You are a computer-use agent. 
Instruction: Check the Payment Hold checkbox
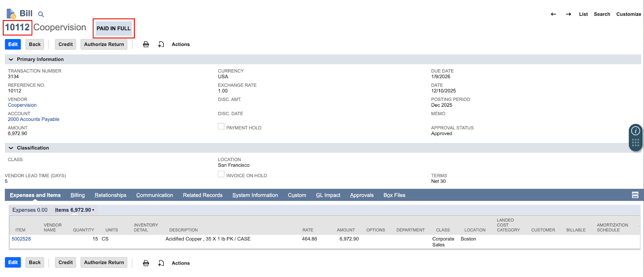(x=221, y=126)
